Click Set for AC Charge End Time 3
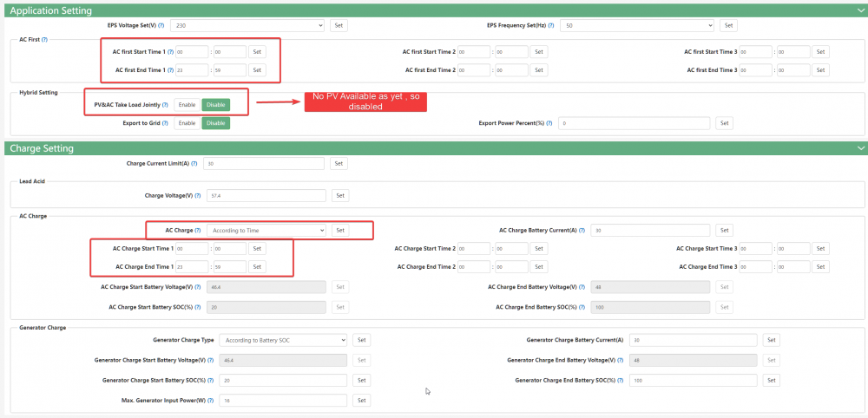 pyautogui.click(x=820, y=266)
